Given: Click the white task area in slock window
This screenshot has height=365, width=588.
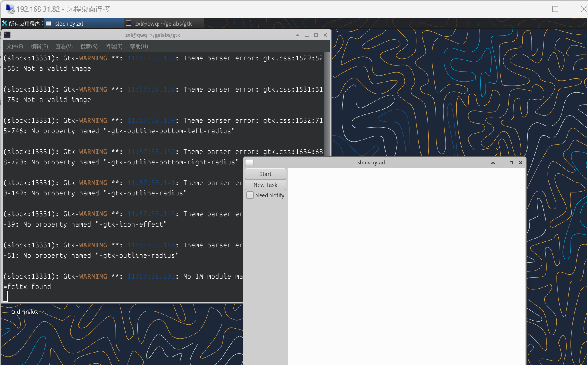Looking at the screenshot, I should point(406,266).
